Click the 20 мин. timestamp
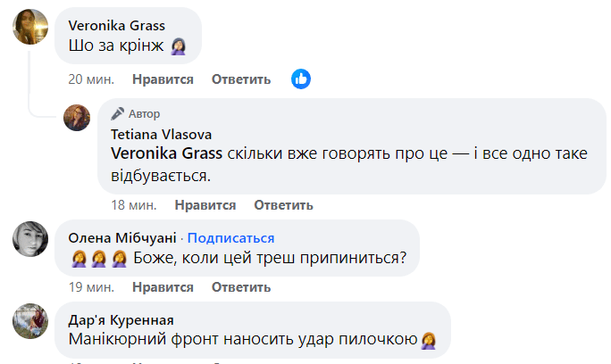The height and width of the screenshot is (364, 611). coord(91,79)
